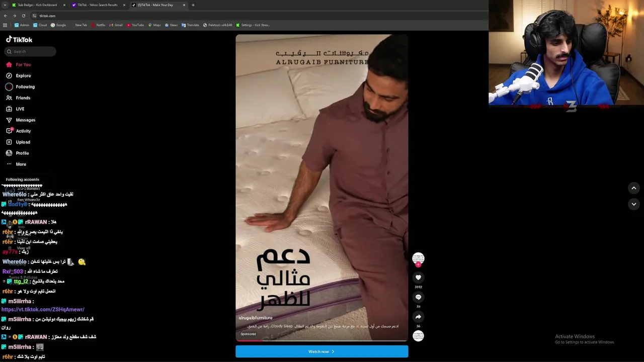The width and height of the screenshot is (644, 362).
Task: Click the TikTok logo in sidebar
Action: [x=19, y=39]
